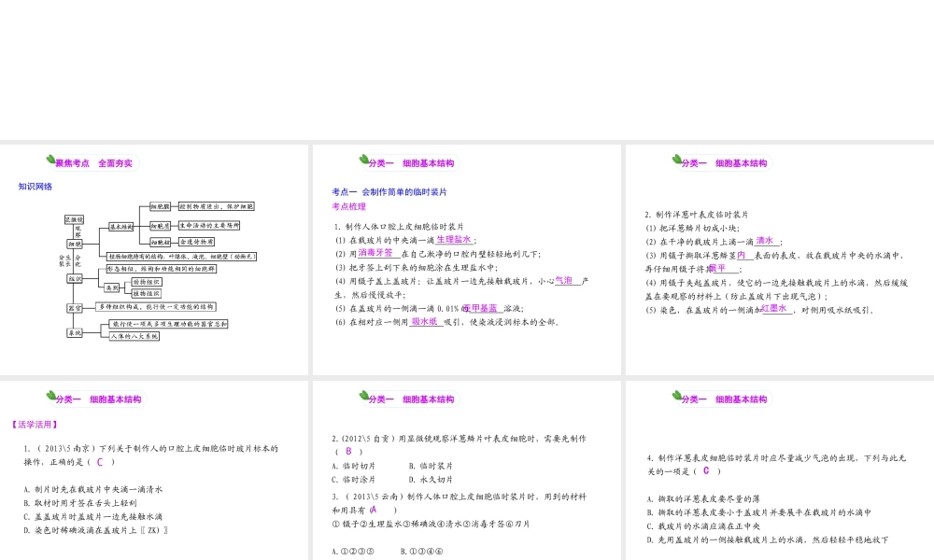This screenshot has height=560, width=934.
Task: Click the 细胞质 box in the mind map
Action: (160, 226)
